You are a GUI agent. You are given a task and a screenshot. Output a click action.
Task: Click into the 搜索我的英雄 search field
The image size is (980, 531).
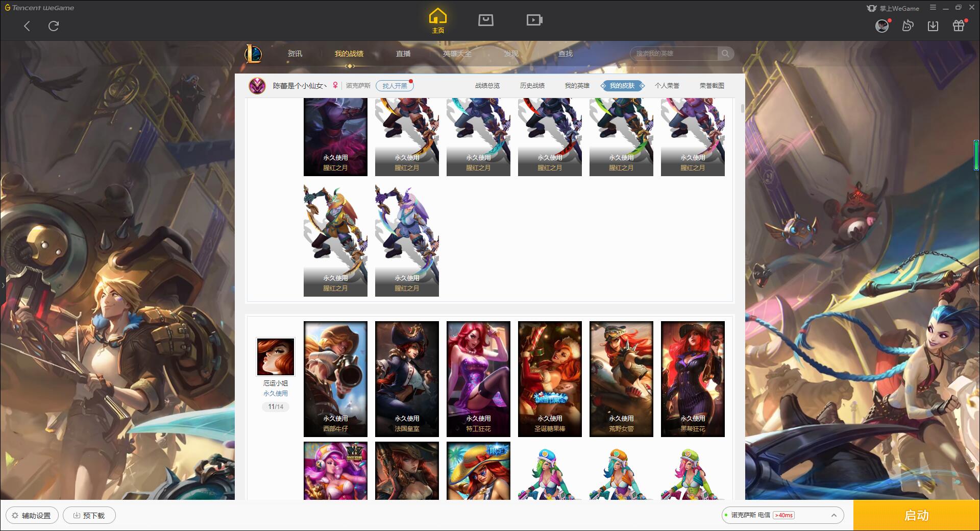[x=674, y=54]
